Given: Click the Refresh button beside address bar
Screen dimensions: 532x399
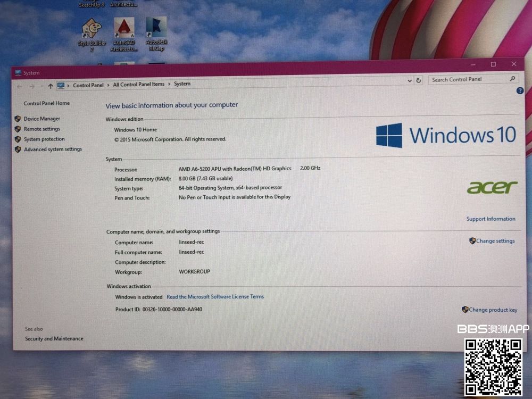Looking at the screenshot, I should point(419,80).
